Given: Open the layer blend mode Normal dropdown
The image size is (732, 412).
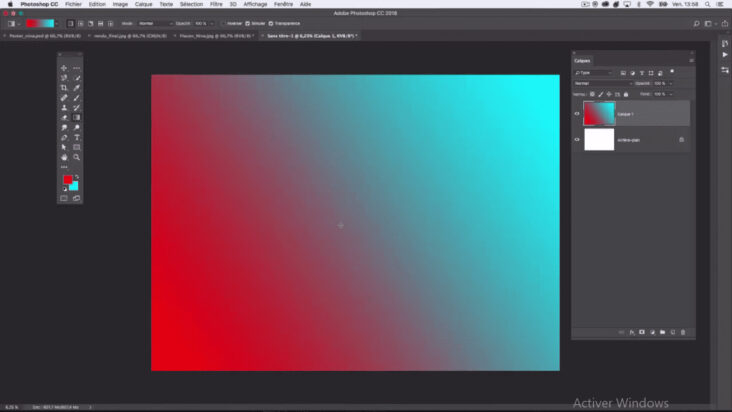Looking at the screenshot, I should pos(603,84).
